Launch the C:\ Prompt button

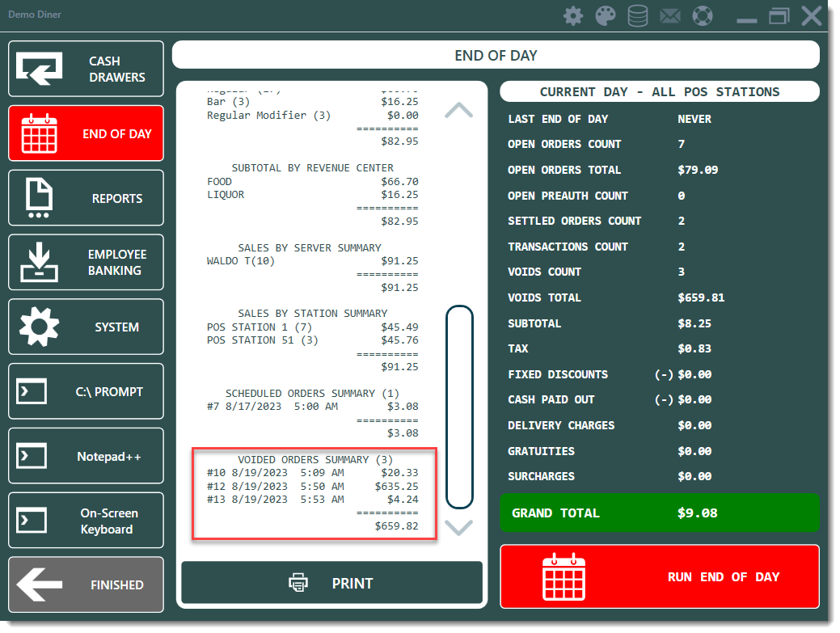86,391
